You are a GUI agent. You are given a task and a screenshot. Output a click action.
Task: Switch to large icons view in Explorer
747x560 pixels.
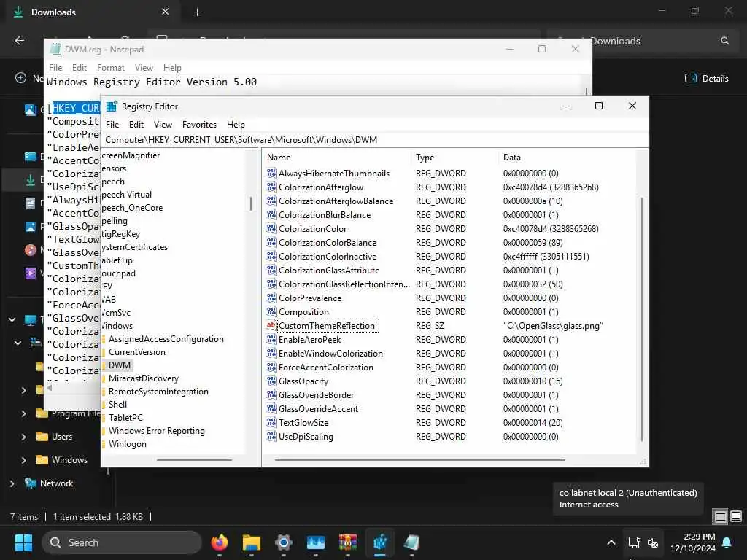[x=736, y=516]
